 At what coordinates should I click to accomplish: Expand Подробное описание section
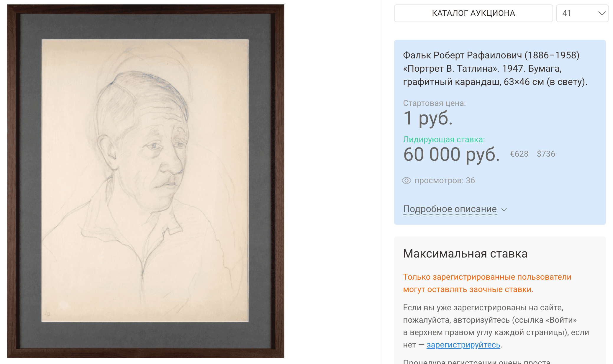(x=450, y=209)
